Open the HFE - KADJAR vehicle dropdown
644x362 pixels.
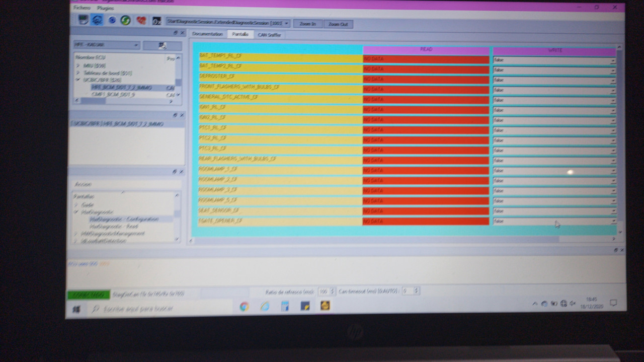coord(107,45)
